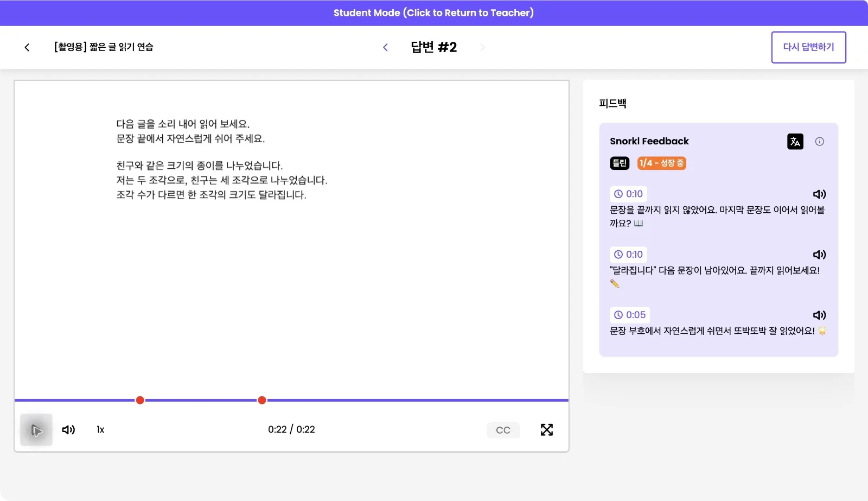Open the translate feedback icon
The image size is (868, 501).
tap(795, 142)
